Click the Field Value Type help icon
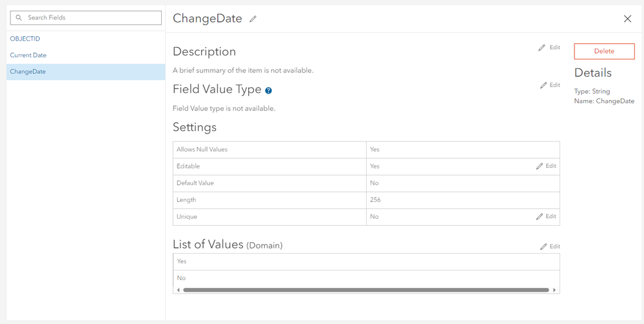This screenshot has height=324, width=644. coord(268,91)
